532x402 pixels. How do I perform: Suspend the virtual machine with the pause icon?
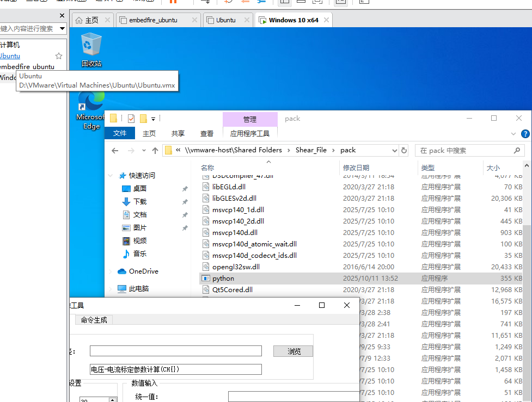(x=173, y=4)
